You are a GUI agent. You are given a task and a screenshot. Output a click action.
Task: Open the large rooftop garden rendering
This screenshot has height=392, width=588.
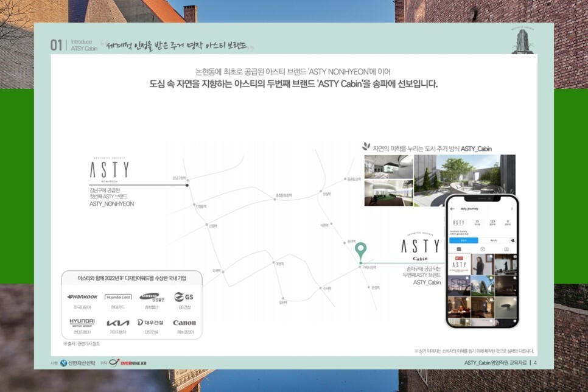pos(464,180)
